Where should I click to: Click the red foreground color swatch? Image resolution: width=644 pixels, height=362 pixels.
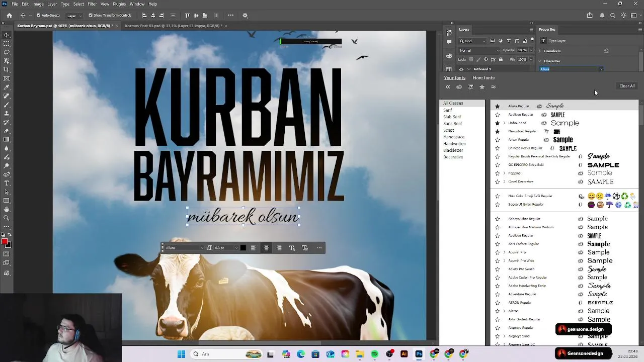coord(5,242)
